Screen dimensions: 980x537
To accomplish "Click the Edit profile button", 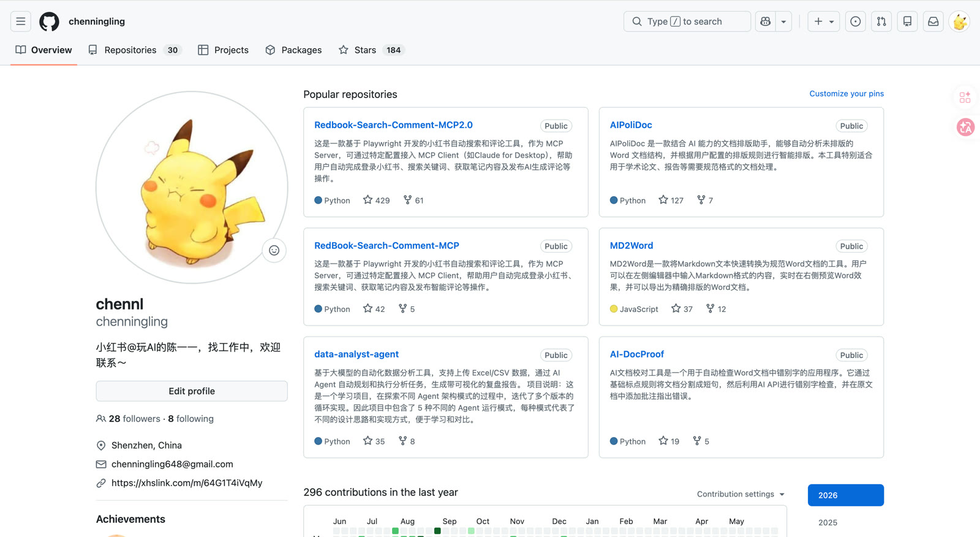I will pos(192,391).
